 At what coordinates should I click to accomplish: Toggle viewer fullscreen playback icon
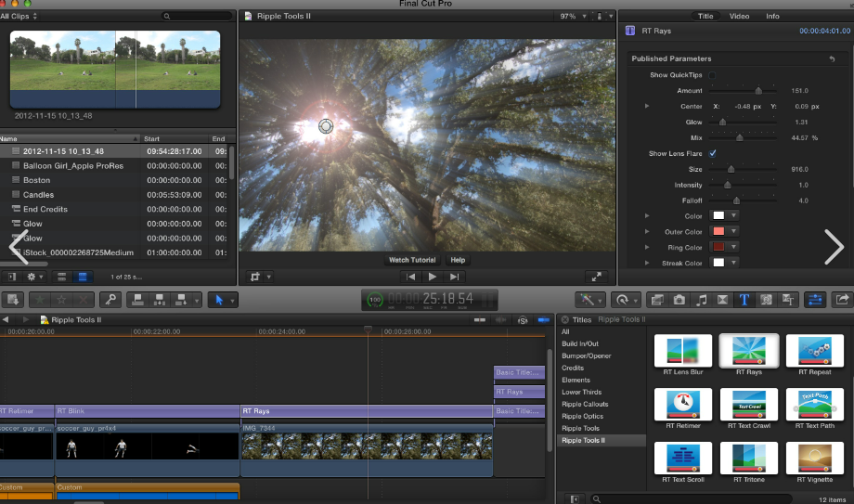[x=598, y=277]
